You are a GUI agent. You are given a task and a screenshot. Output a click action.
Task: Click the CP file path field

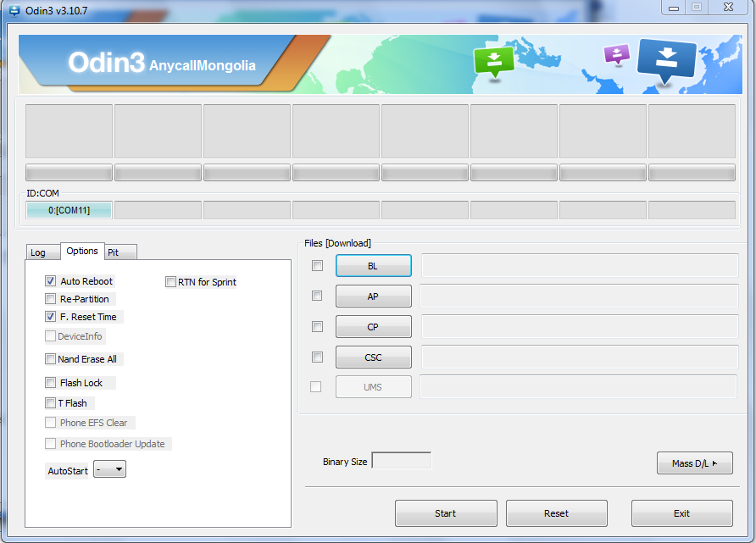click(580, 327)
